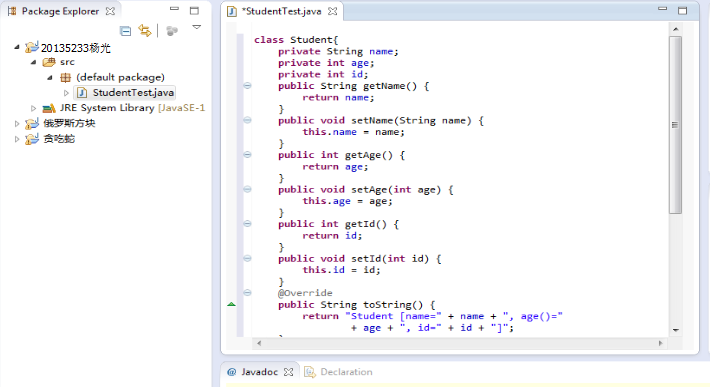Maximize the editor area
The image size is (710, 387).
682,10
